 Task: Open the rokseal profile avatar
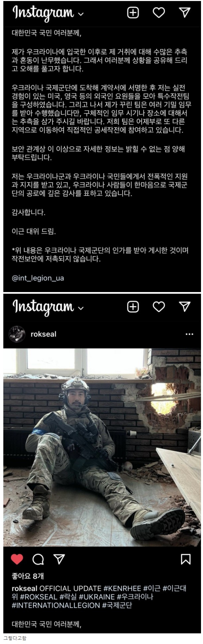pos(17,334)
